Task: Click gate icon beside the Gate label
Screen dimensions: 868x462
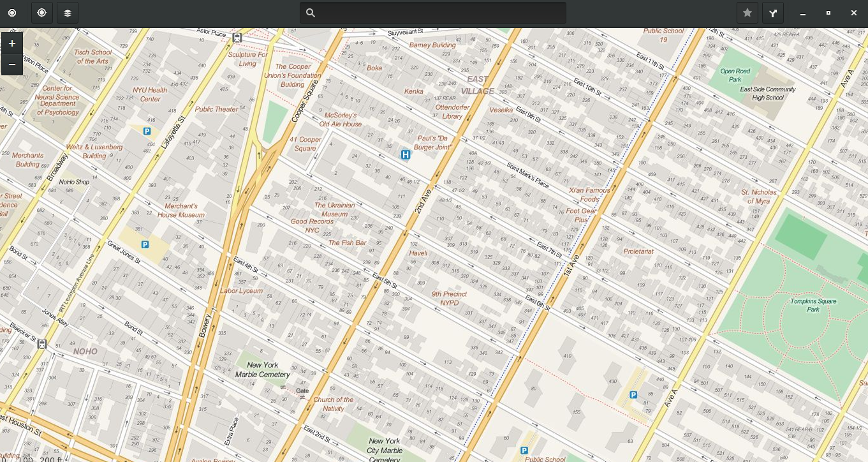Action: pyautogui.click(x=302, y=397)
